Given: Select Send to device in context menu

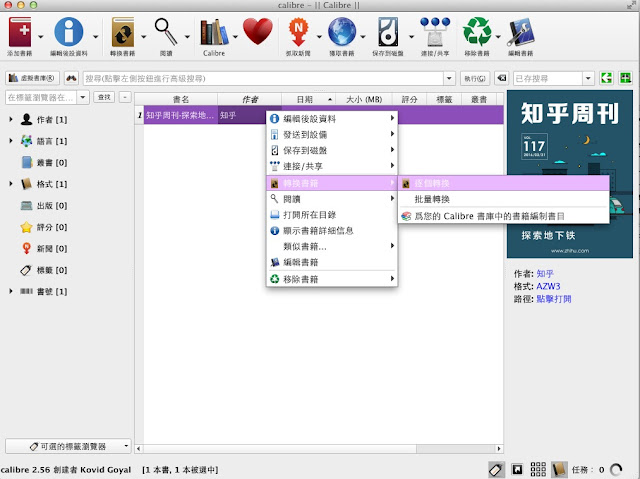Looking at the screenshot, I should (332, 135).
